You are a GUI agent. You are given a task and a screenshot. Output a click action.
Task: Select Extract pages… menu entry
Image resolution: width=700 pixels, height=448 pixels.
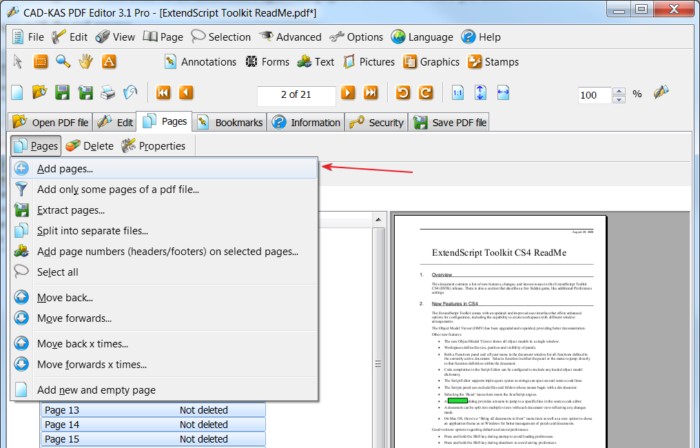coord(70,210)
